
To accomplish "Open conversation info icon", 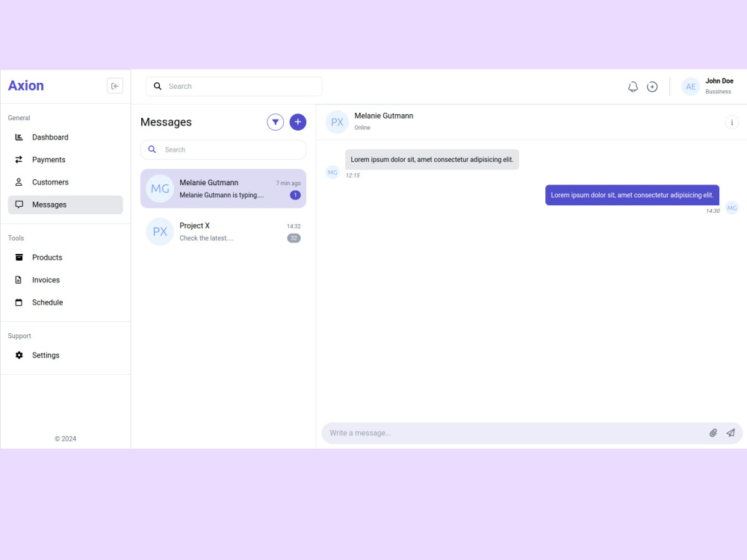I will tap(732, 122).
